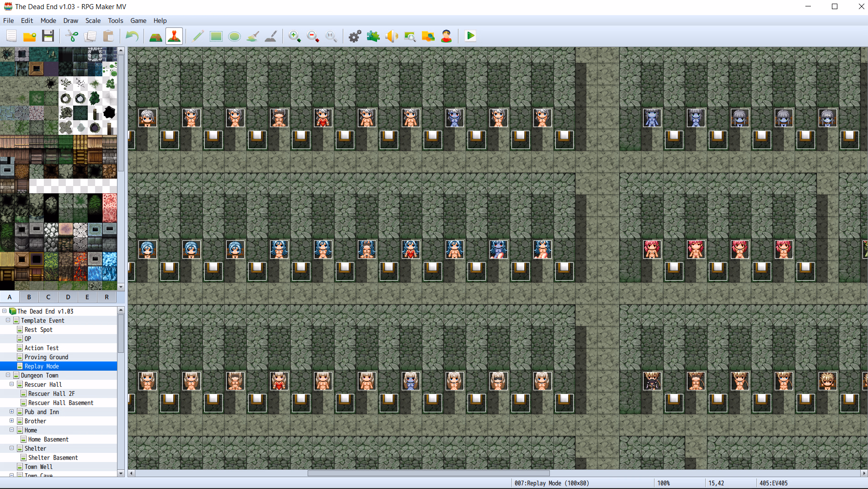
Task: Launch the Sound Test tool
Action: point(391,36)
